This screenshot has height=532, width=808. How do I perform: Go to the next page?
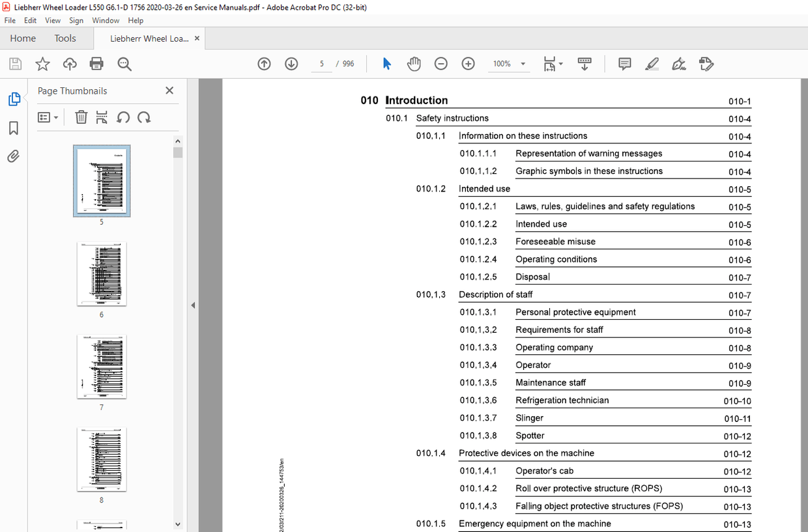[x=291, y=64]
